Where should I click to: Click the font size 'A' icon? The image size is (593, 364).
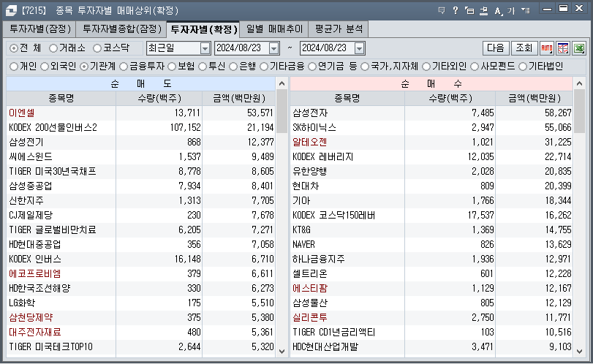coord(498,10)
